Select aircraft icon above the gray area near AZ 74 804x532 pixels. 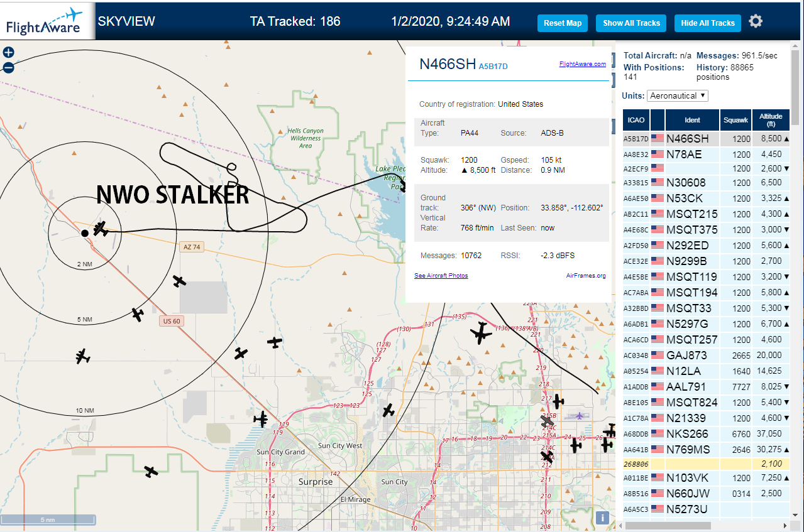click(180, 281)
